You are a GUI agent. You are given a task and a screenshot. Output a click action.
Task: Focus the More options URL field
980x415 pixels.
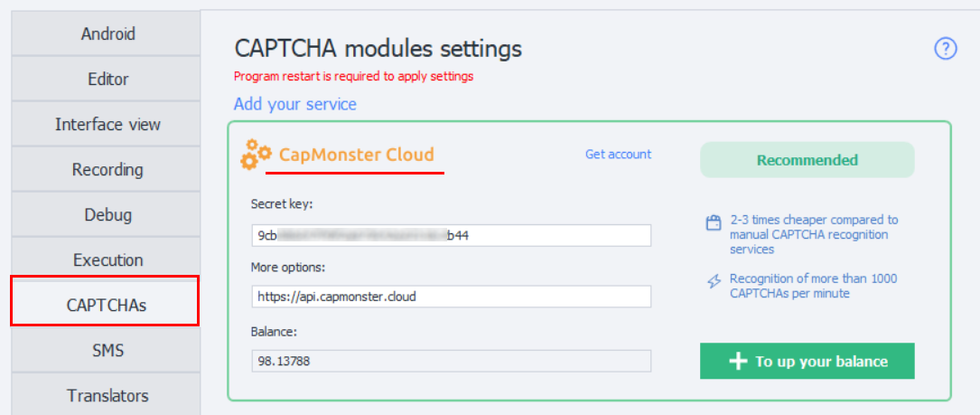pos(452,297)
